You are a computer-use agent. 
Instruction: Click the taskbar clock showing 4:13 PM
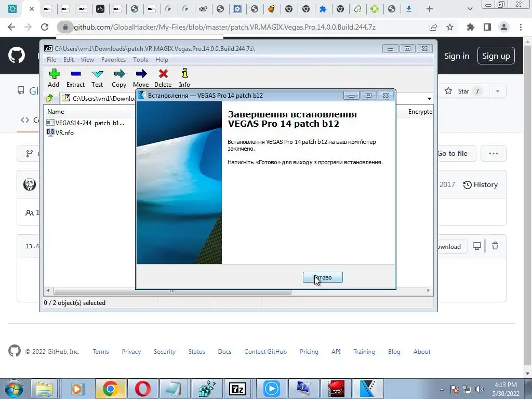pyautogui.click(x=506, y=389)
